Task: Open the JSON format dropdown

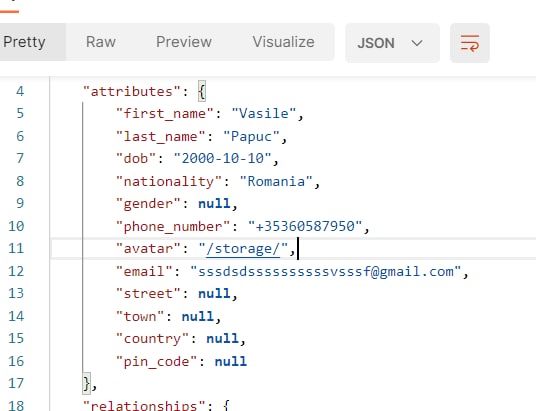Action: 392,43
